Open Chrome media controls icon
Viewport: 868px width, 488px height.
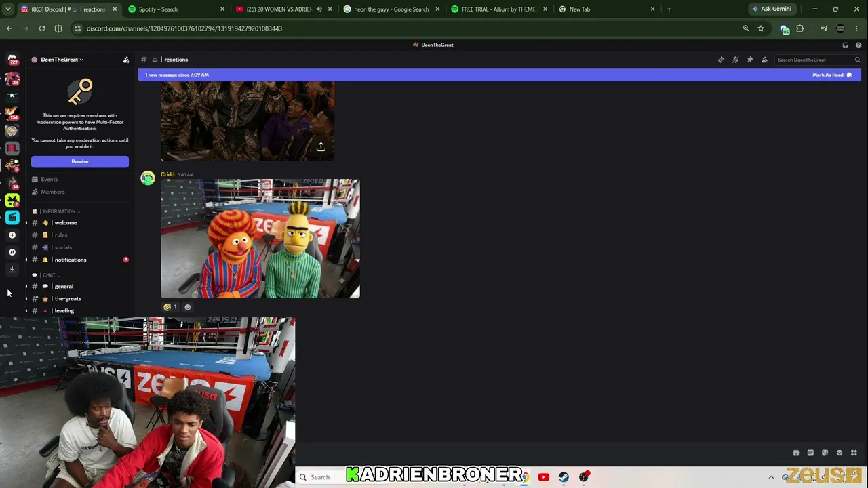point(824,28)
